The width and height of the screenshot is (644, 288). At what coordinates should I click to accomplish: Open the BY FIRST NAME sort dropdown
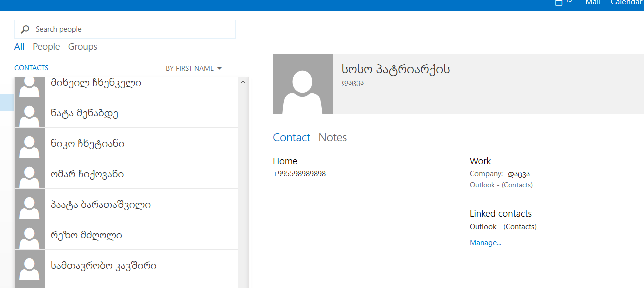[194, 68]
